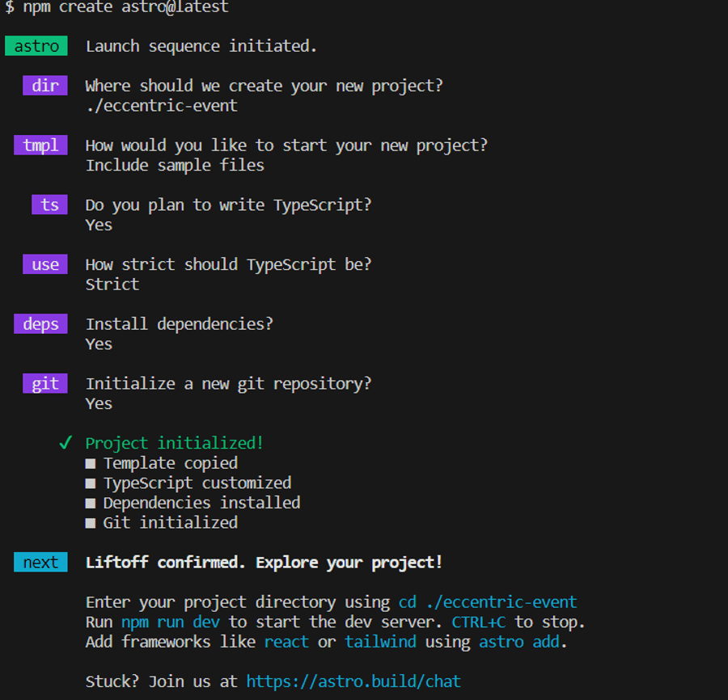Click the square bullet before Dependencies installed
The width and height of the screenshot is (728, 700).
[x=90, y=504]
